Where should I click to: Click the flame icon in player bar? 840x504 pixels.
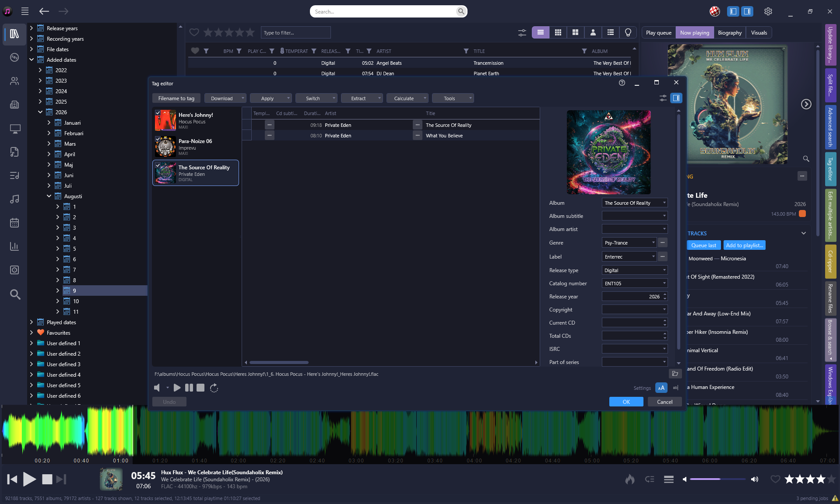pyautogui.click(x=629, y=479)
